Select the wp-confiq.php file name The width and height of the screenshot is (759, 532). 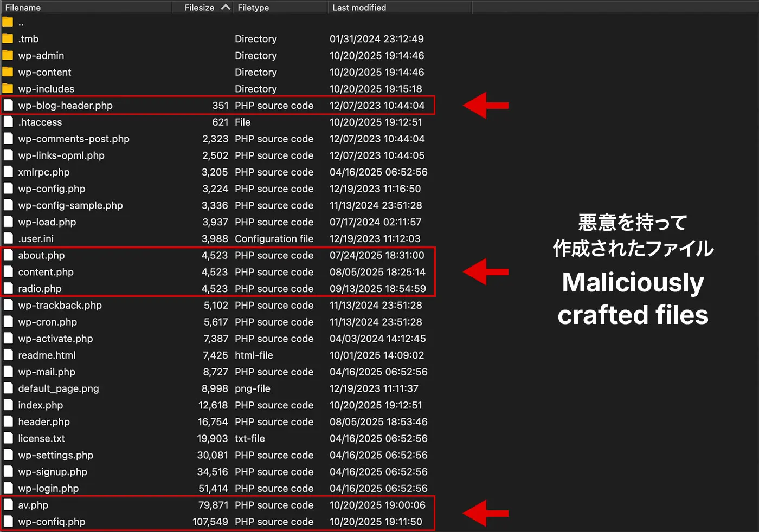click(x=52, y=522)
